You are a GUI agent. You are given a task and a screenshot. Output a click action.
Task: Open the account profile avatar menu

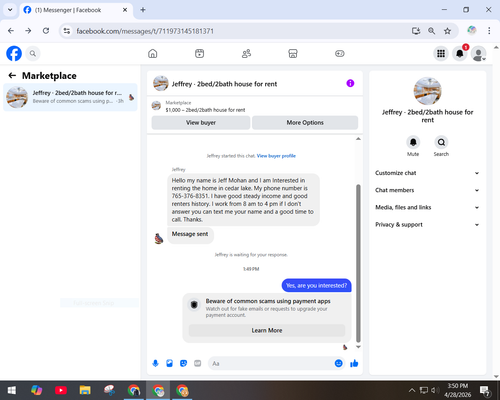point(478,53)
